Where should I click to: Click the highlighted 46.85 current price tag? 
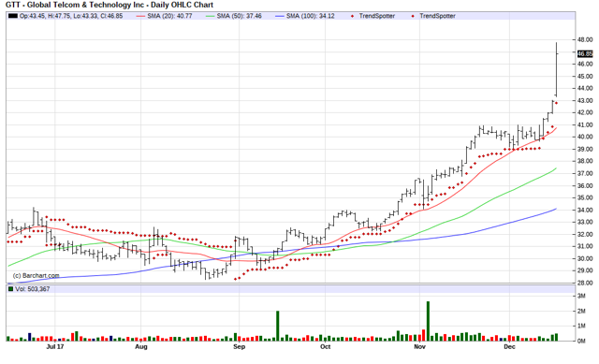585,54
